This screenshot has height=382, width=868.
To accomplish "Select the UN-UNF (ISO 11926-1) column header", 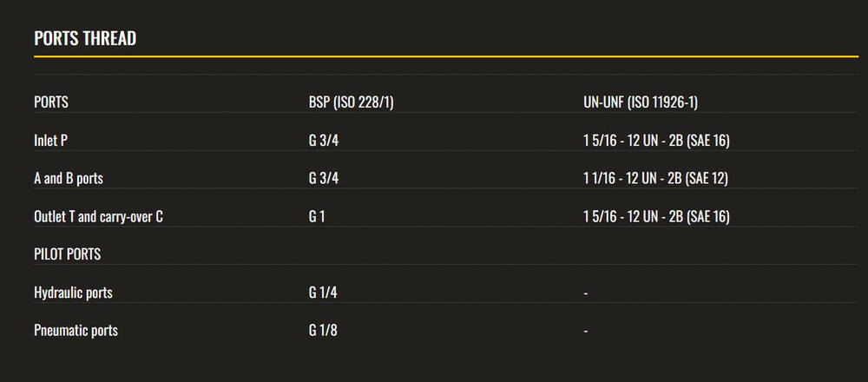I will click(641, 102).
